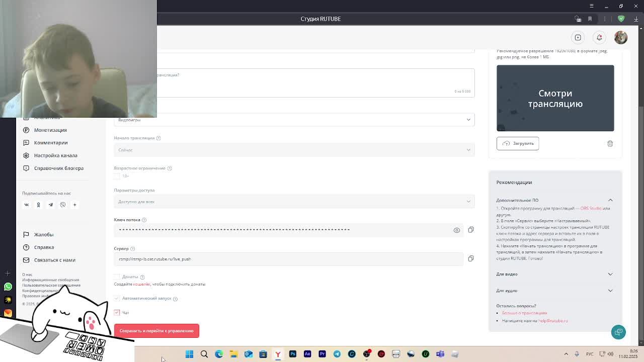This screenshot has height=362, width=644.
Task: Open Комментарии in the sidebar
Action: (50, 143)
